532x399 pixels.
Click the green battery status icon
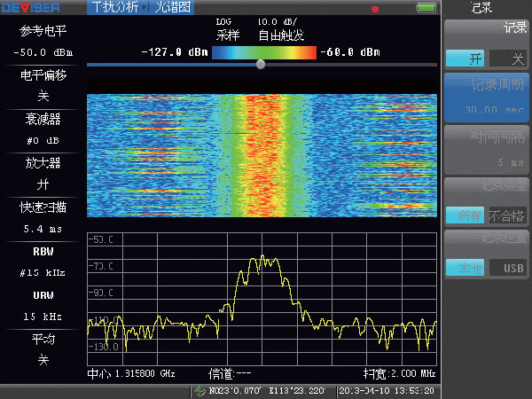click(x=426, y=9)
